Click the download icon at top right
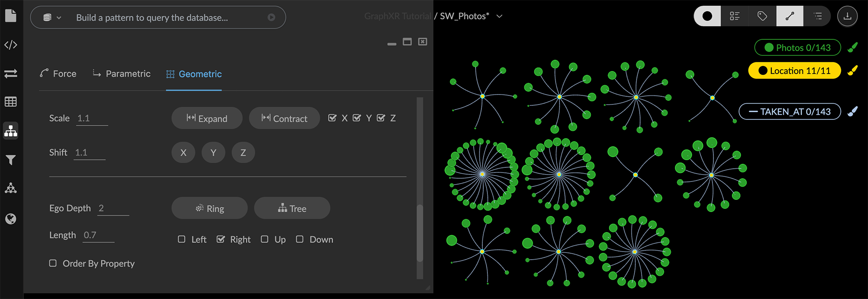Viewport: 868px width, 299px height. [847, 16]
